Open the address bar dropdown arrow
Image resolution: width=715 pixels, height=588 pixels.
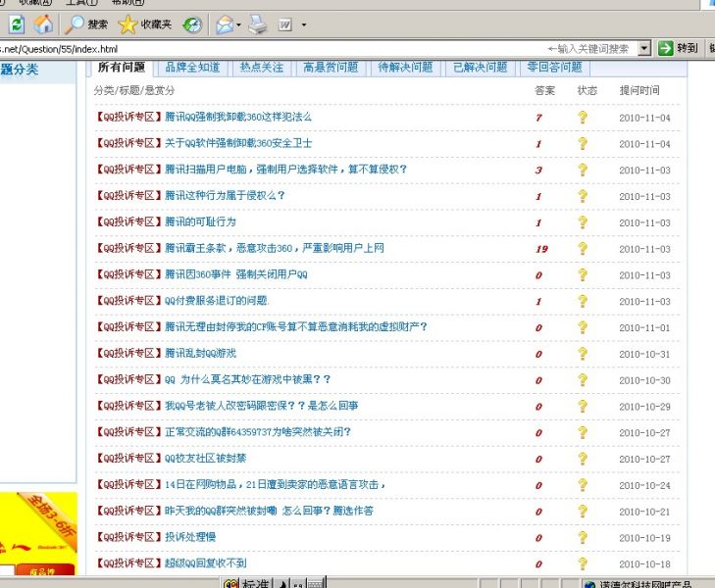click(x=643, y=48)
